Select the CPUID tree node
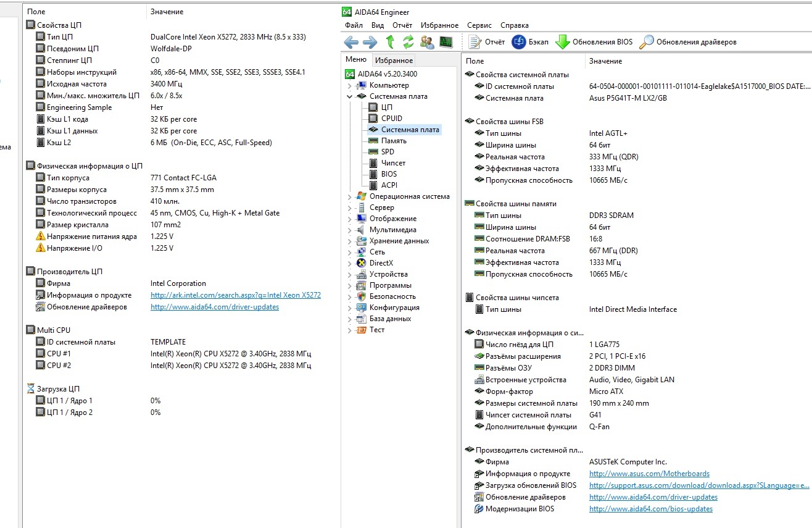The width and height of the screenshot is (812, 528). click(391, 119)
